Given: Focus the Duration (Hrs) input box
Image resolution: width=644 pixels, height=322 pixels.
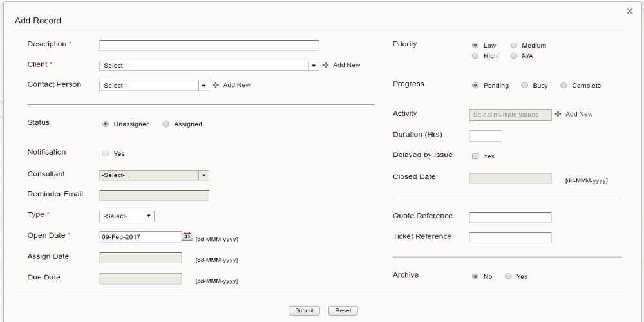Looking at the screenshot, I should point(485,136).
